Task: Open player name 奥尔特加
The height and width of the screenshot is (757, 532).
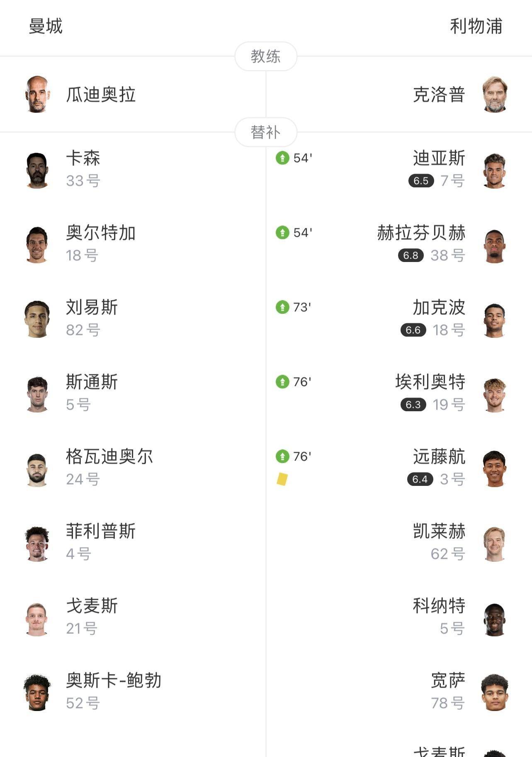Action: [x=101, y=233]
